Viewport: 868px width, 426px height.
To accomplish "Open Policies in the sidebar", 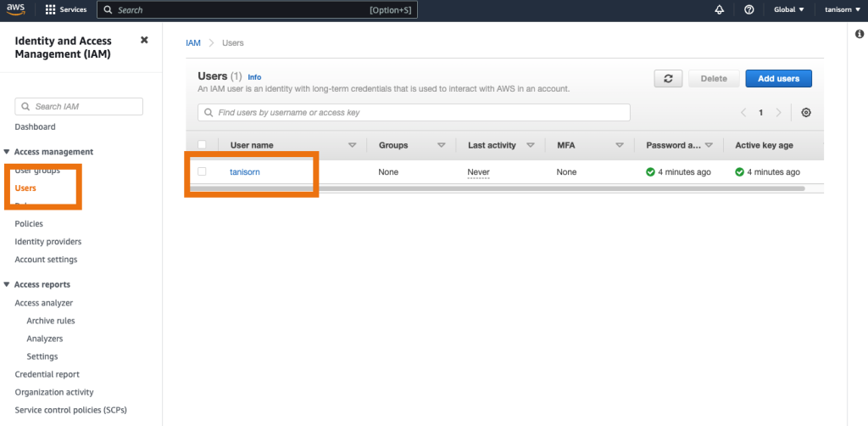I will (29, 224).
